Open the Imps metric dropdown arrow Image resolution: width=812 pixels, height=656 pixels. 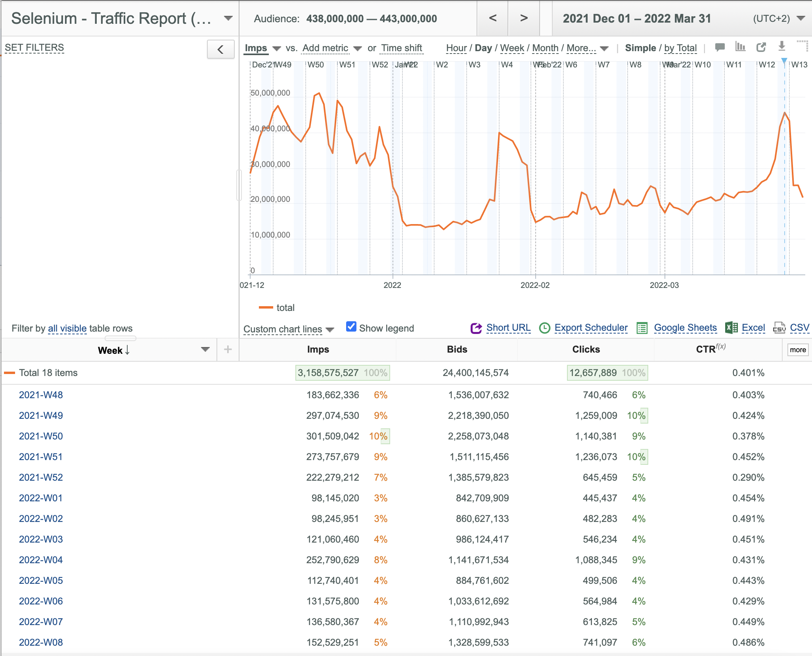coord(277,49)
